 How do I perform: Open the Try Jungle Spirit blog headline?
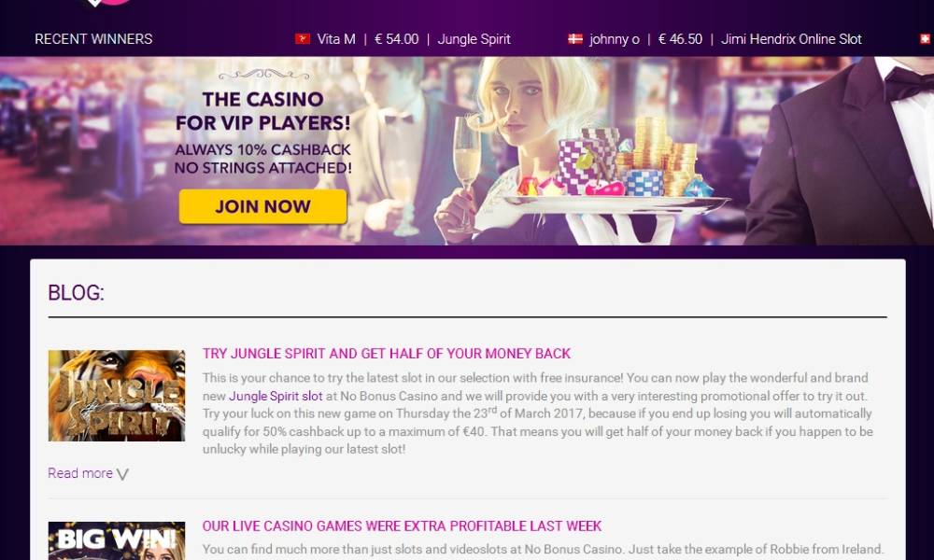coord(387,354)
